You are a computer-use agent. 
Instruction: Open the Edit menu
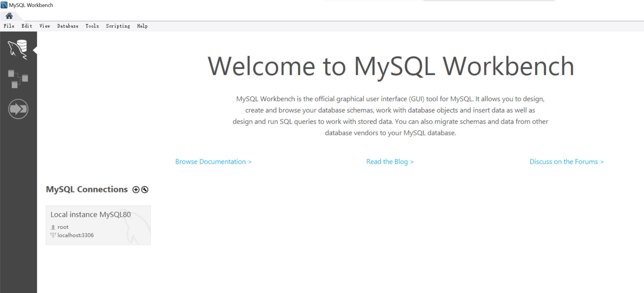pos(27,26)
